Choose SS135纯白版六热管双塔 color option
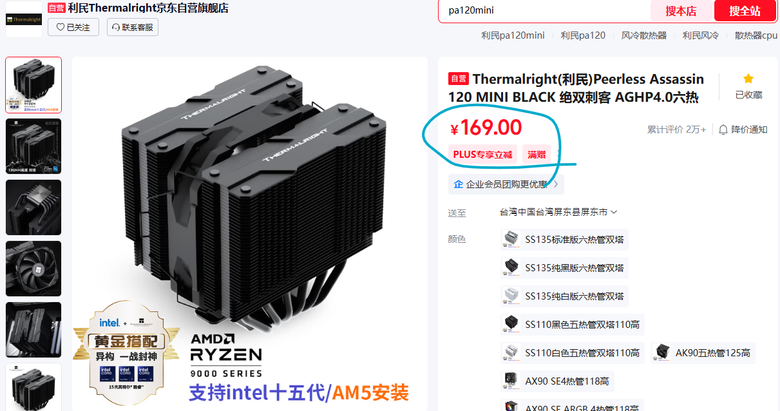 565,296
